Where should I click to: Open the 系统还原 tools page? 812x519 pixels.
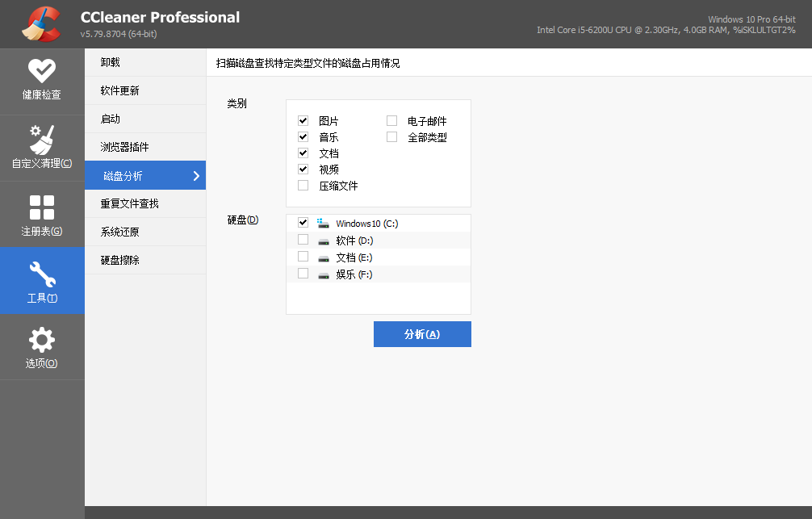coord(145,232)
